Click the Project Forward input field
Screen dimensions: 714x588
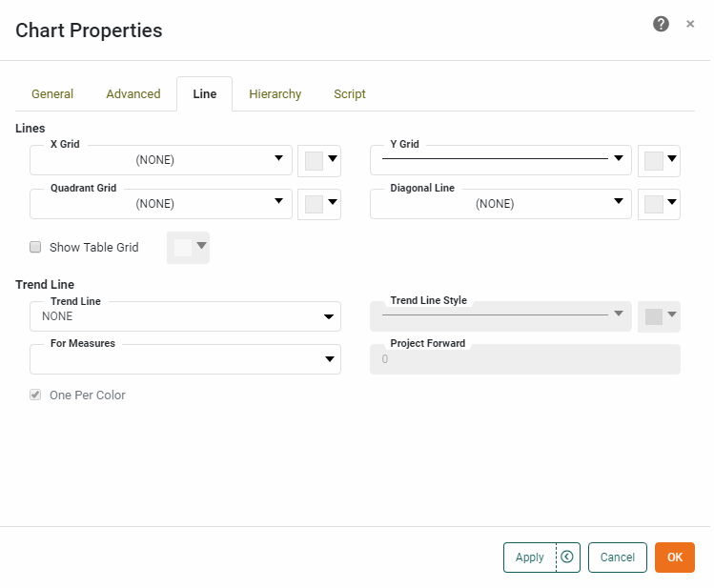[x=524, y=359]
